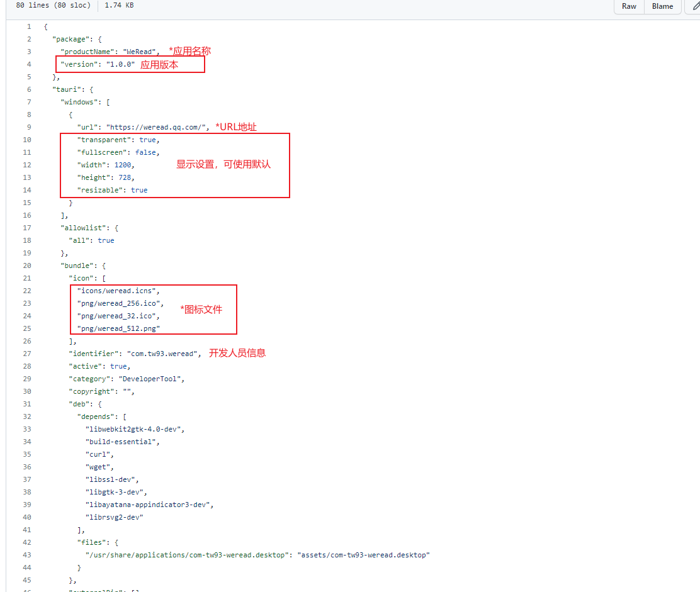Click the "assets/com-tw93-weread.desktop" file path
700x592 pixels.
click(363, 555)
